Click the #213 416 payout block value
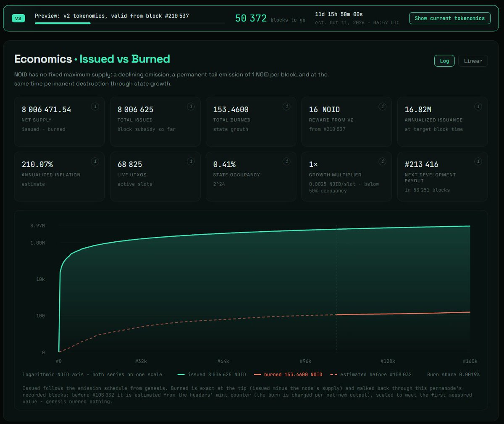 pyautogui.click(x=421, y=164)
